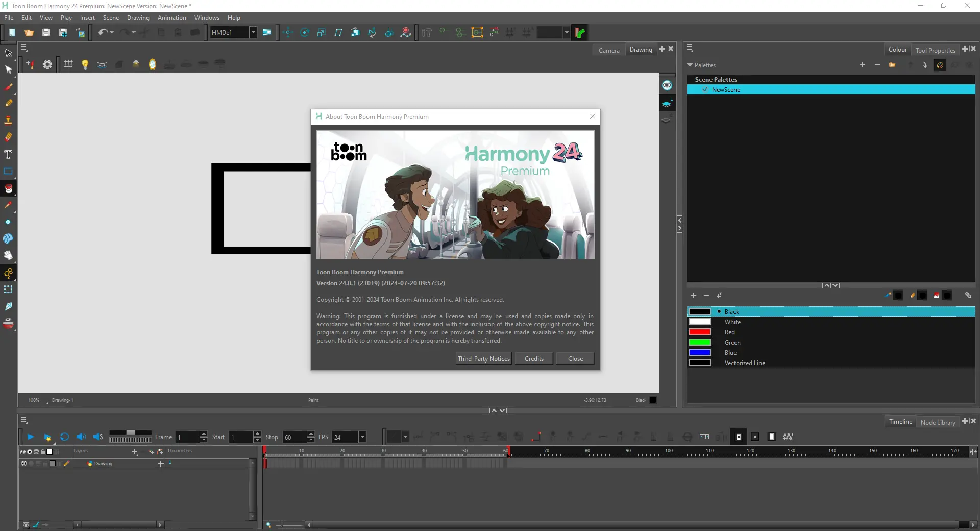The width and height of the screenshot is (980, 531).
Task: Select the Rectangle shape tool
Action: (9, 172)
